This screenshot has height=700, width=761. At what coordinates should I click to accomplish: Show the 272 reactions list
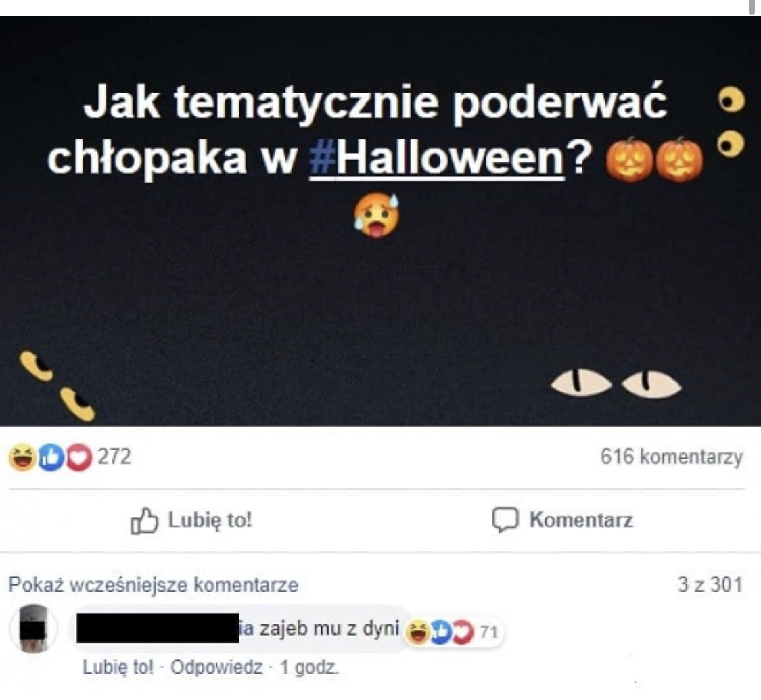click(114, 457)
